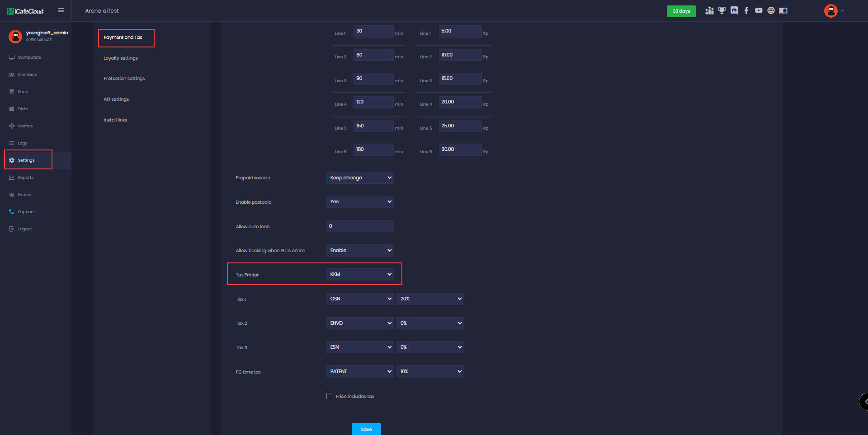The image size is (868, 435).
Task: Toggle the hamburger sidebar menu icon
Action: point(61,10)
